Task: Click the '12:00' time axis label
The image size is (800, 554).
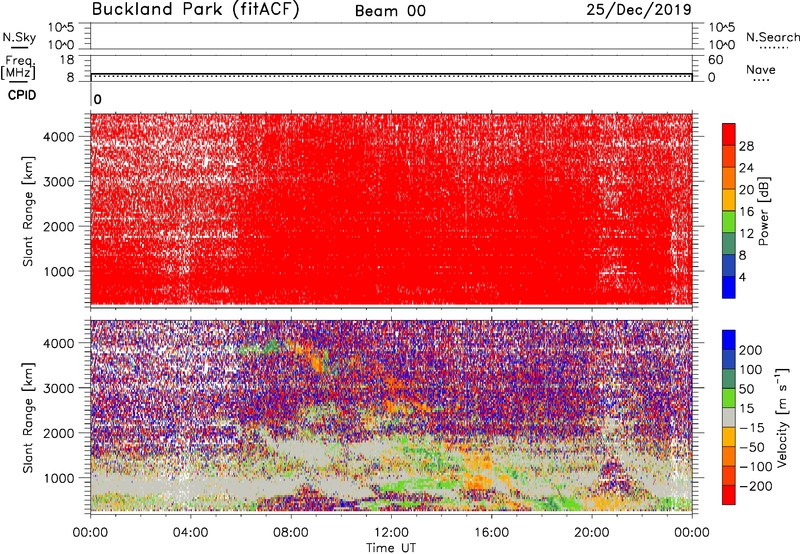Action: pos(391,533)
